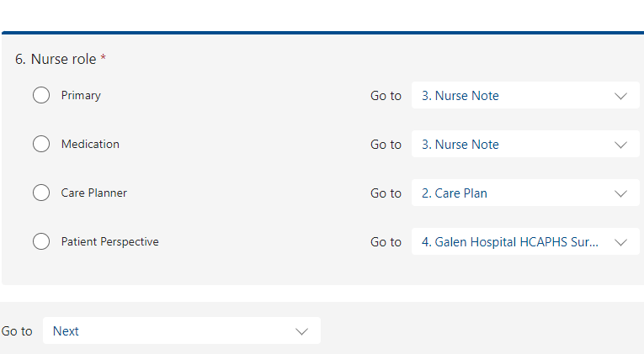
Task: Open Primary's branching dropdown showing 3. Nurse Note
Action: pyautogui.click(x=525, y=95)
